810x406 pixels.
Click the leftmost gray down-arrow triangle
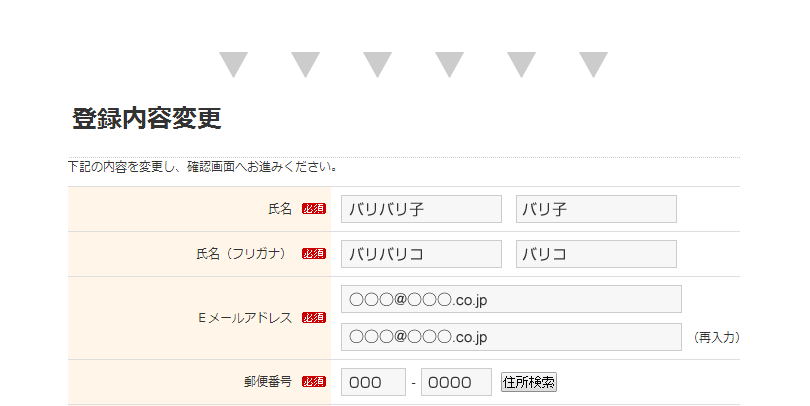(233, 64)
